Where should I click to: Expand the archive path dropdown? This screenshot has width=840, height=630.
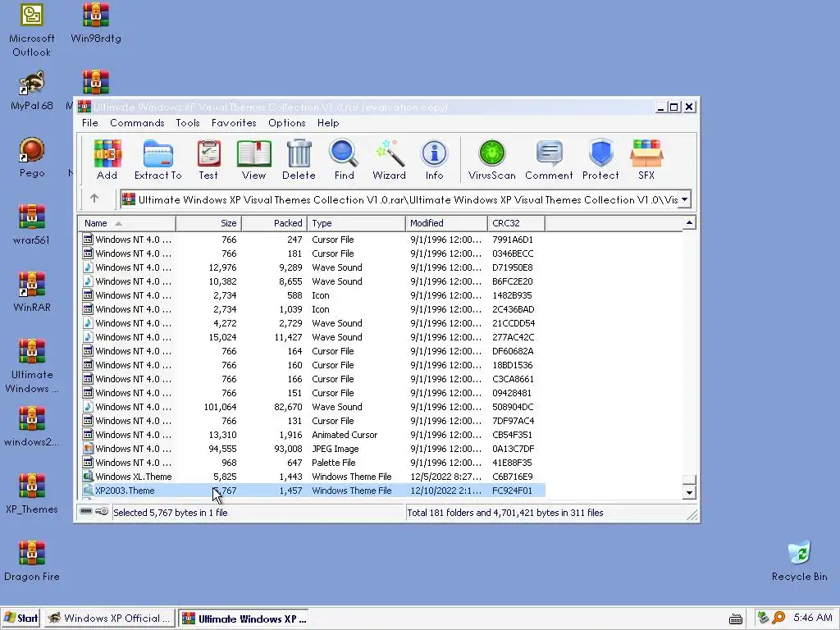point(685,199)
